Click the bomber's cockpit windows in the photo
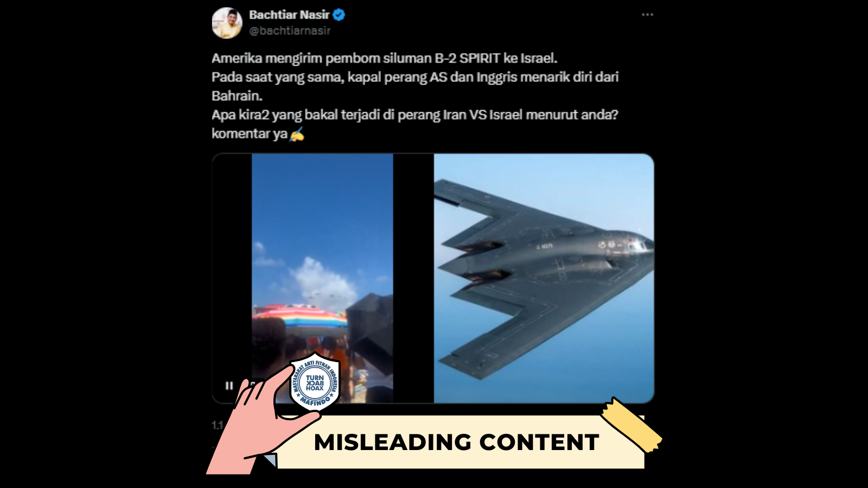This screenshot has height=488, width=868. pos(638,245)
